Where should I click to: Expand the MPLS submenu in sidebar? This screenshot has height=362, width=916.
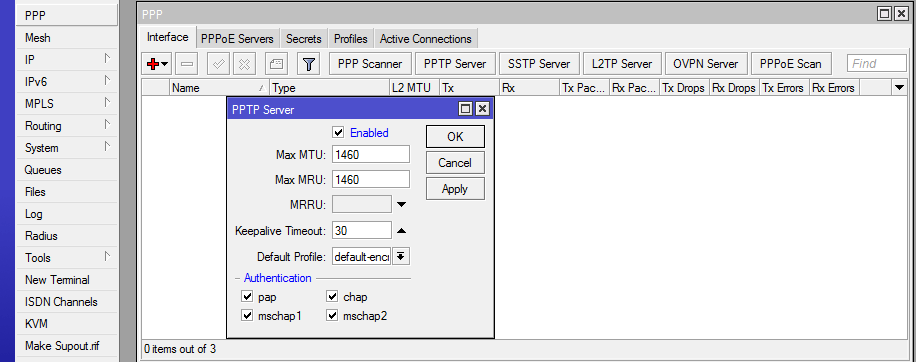point(107,103)
